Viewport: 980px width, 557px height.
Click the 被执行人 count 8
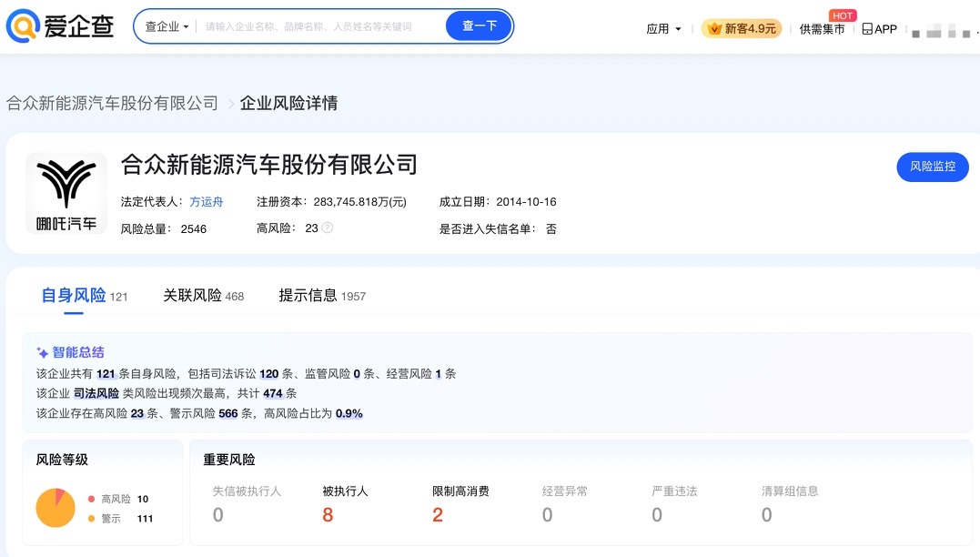(x=328, y=515)
